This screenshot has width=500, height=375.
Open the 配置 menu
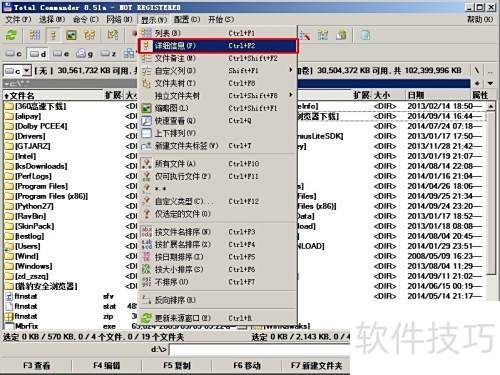[187, 19]
